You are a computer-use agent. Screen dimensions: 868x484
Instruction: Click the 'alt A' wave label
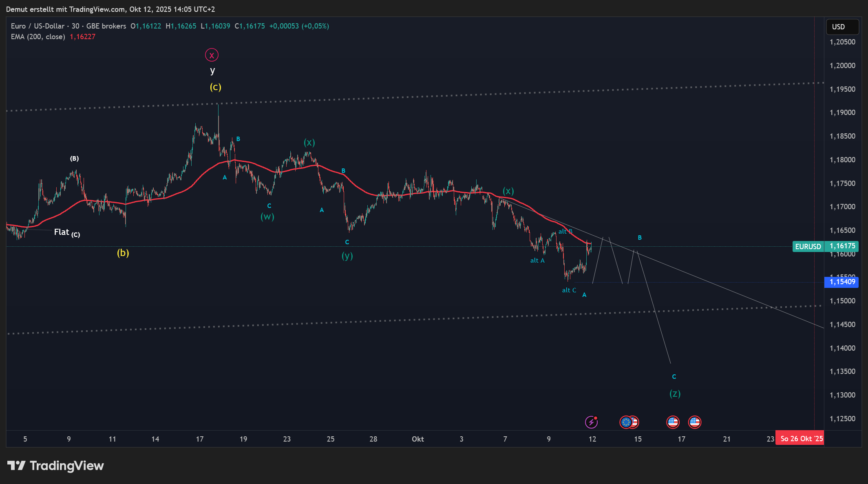[x=537, y=261]
